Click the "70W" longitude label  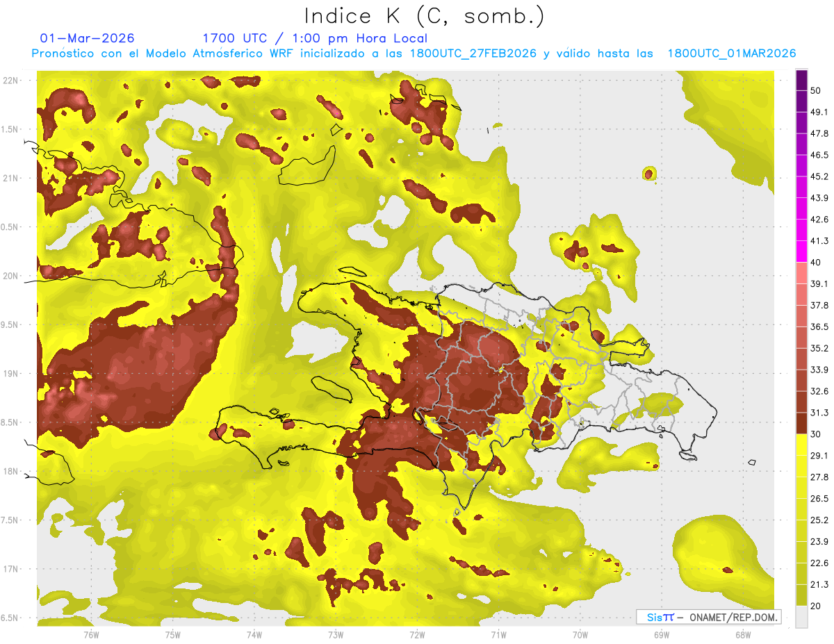[x=580, y=635]
